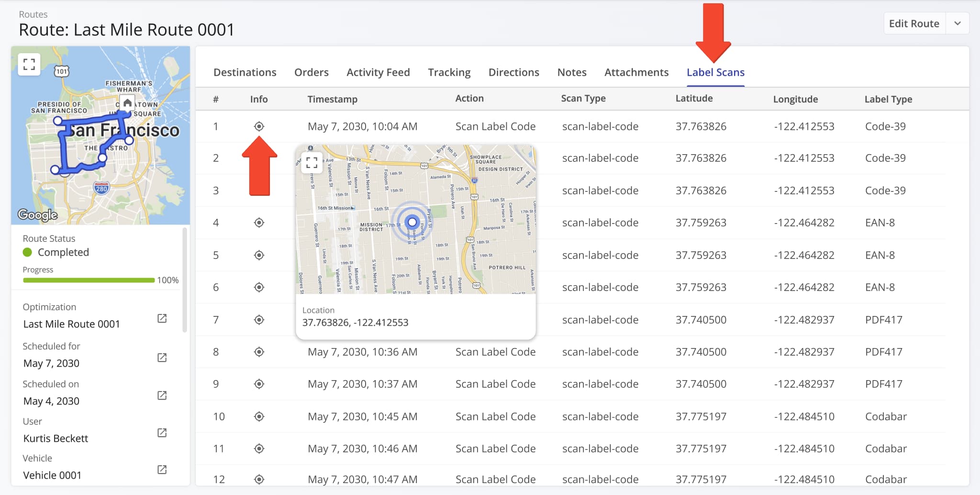Click the home depot marker on the map

click(126, 102)
